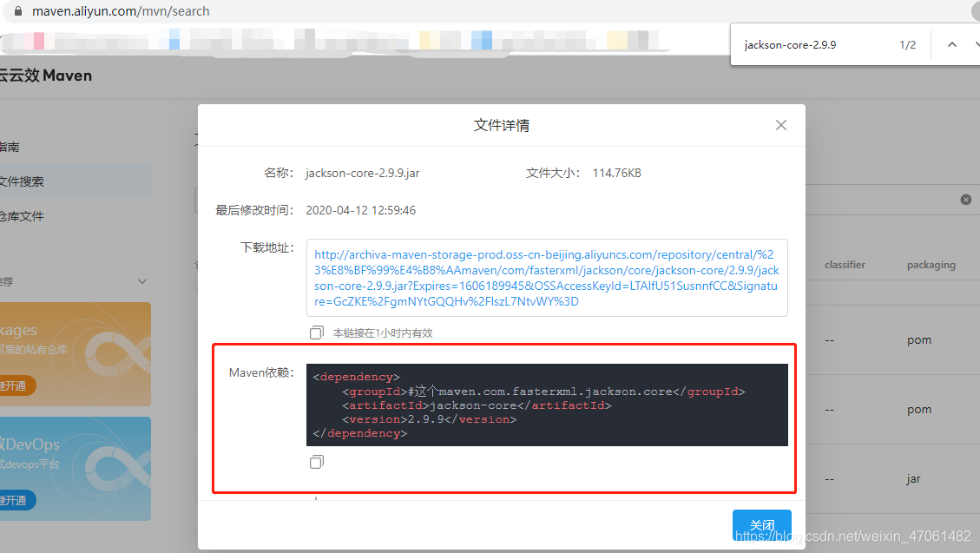The height and width of the screenshot is (553, 980).
Task: Collapse the 推荐 section chevron
Action: (141, 281)
